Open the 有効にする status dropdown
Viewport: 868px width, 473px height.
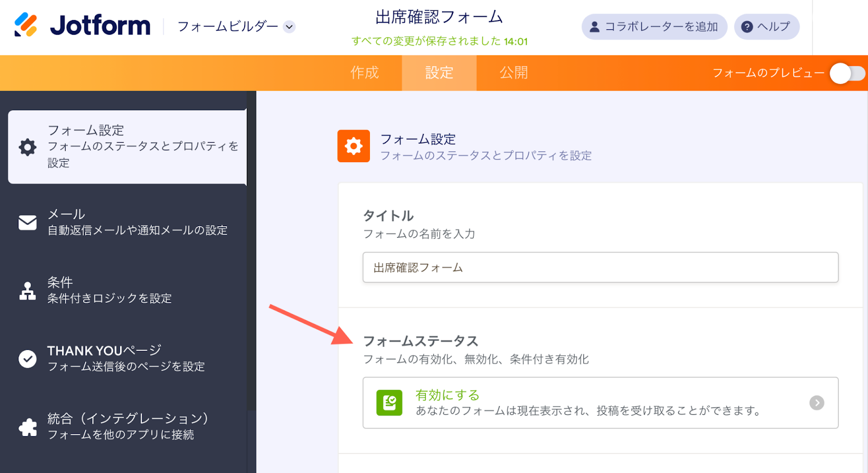click(x=601, y=403)
